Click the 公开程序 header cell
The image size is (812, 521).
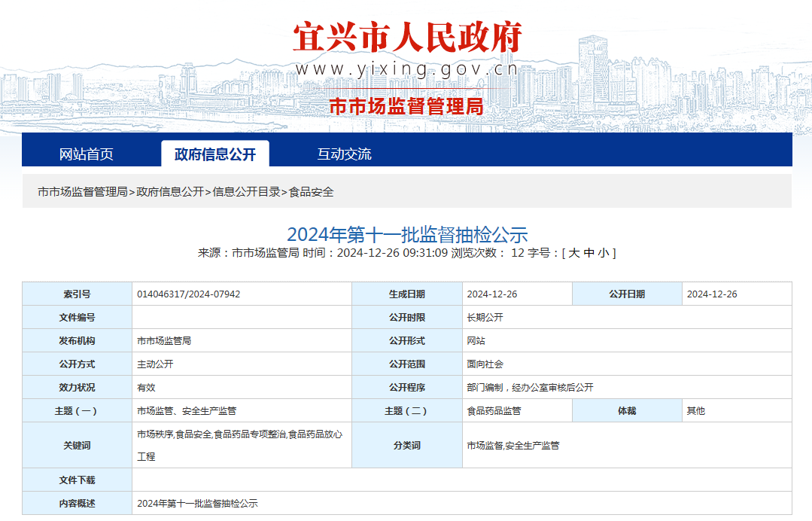(x=407, y=388)
